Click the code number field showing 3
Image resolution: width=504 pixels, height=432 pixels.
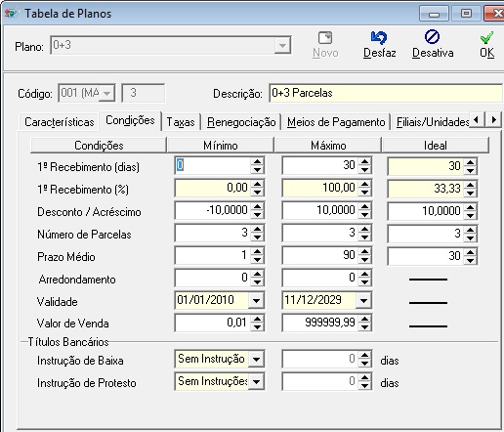pos(143,93)
